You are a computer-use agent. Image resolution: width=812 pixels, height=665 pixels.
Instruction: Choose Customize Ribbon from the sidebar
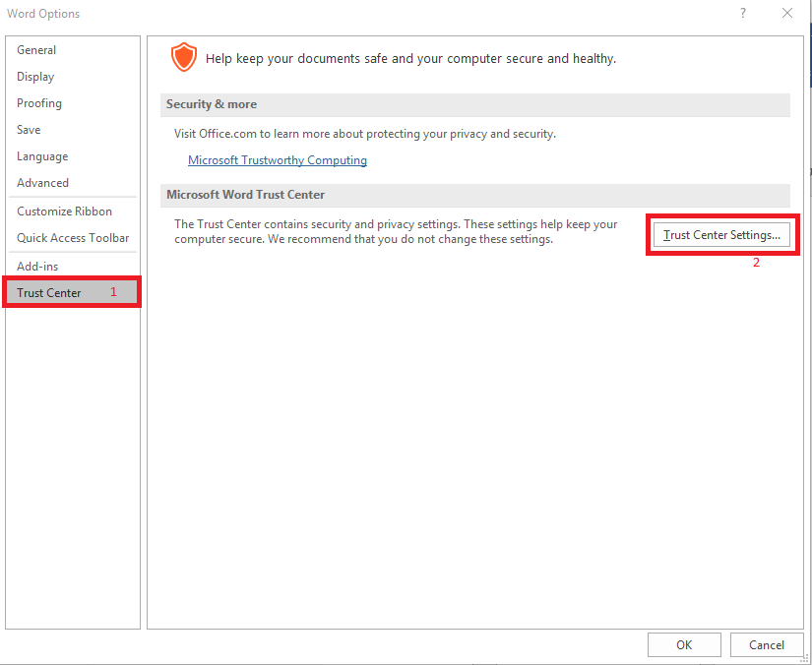point(64,212)
